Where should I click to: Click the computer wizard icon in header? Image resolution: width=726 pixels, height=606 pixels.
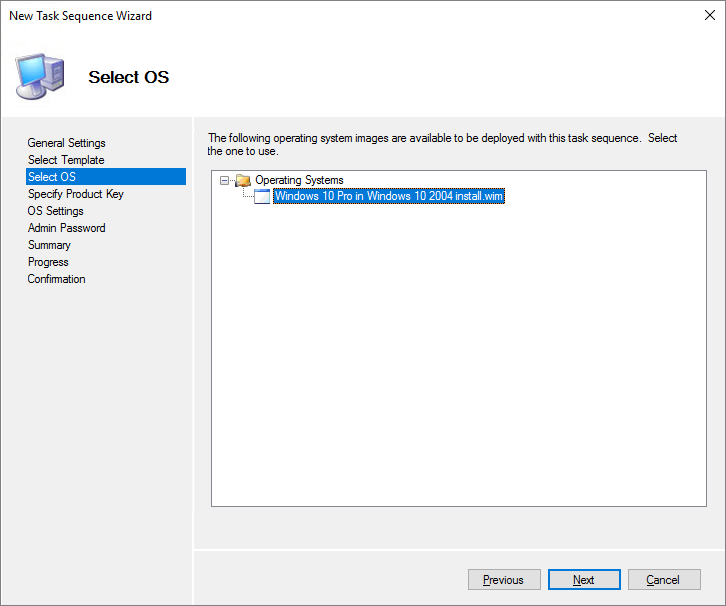(39, 75)
